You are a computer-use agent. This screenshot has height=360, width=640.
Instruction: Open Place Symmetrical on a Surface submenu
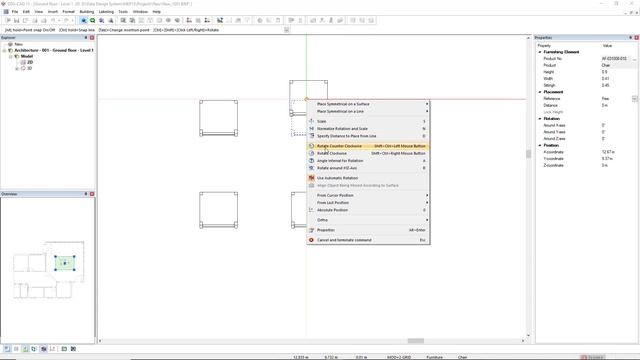point(368,104)
